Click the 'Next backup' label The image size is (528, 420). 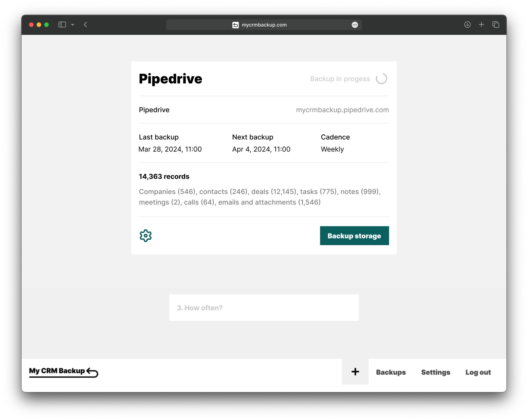pos(253,137)
